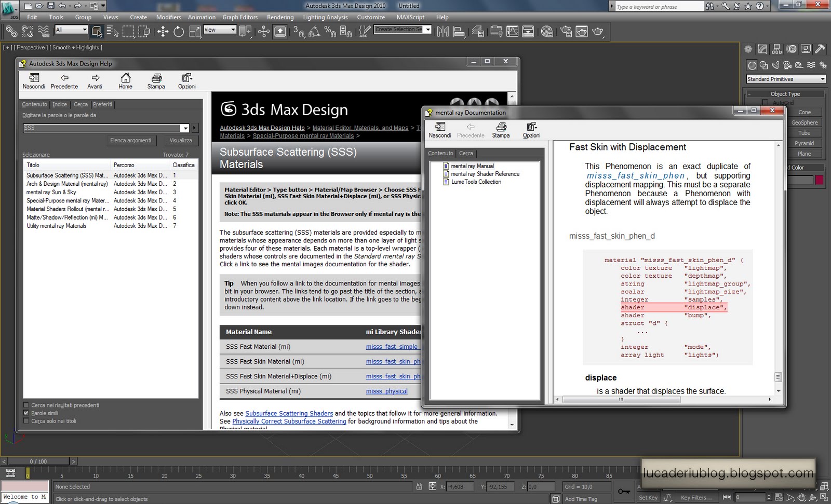Open the MAXScript menu

[x=410, y=17]
